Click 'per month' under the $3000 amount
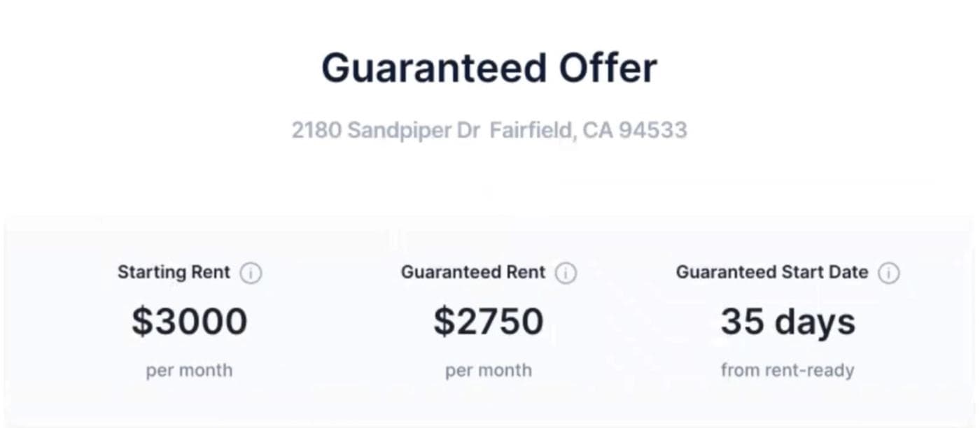Viewport: 980px width, 428px height. (x=189, y=370)
